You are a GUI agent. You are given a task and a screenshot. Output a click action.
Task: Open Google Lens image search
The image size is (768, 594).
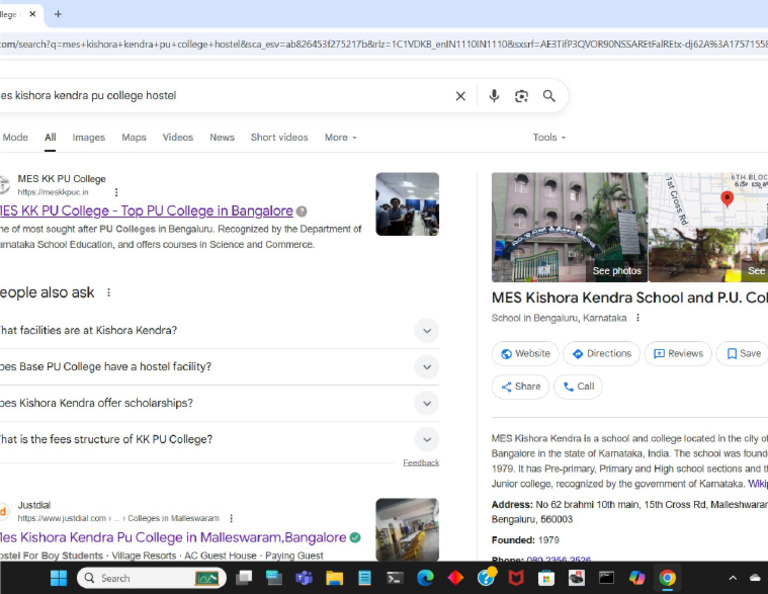click(521, 96)
